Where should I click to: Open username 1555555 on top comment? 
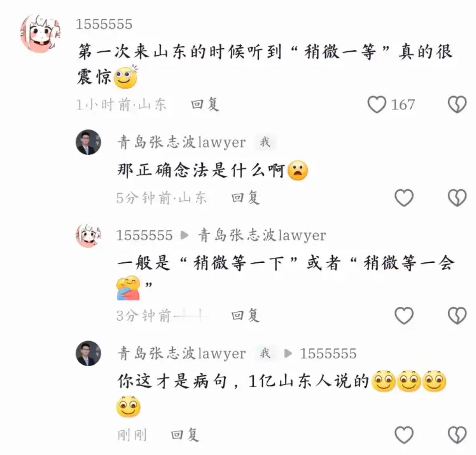coord(104,24)
